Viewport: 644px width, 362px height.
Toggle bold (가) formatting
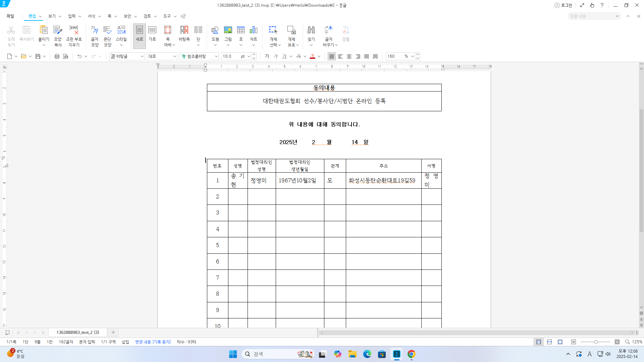pyautogui.click(x=267, y=56)
